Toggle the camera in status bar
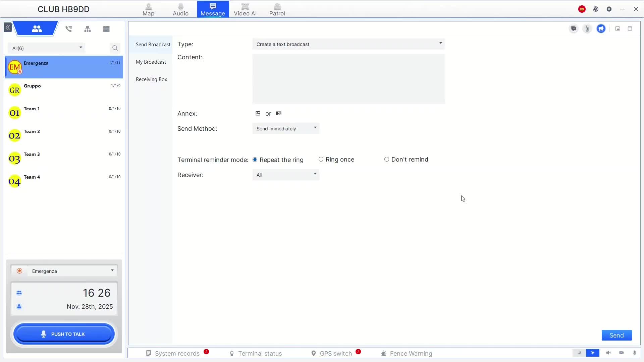Viewport: 644px width, 362px height. pyautogui.click(x=622, y=353)
